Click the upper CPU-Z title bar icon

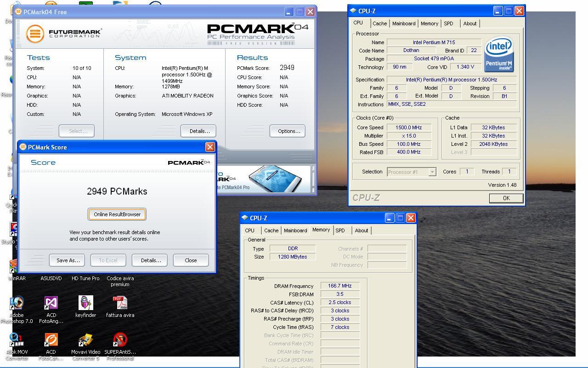coord(353,11)
